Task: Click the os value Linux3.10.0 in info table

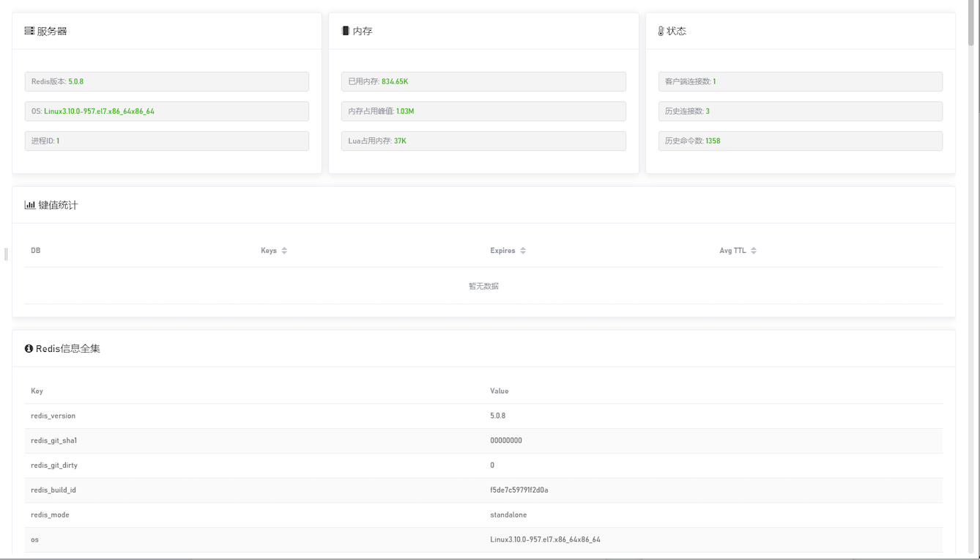Action: (545, 539)
